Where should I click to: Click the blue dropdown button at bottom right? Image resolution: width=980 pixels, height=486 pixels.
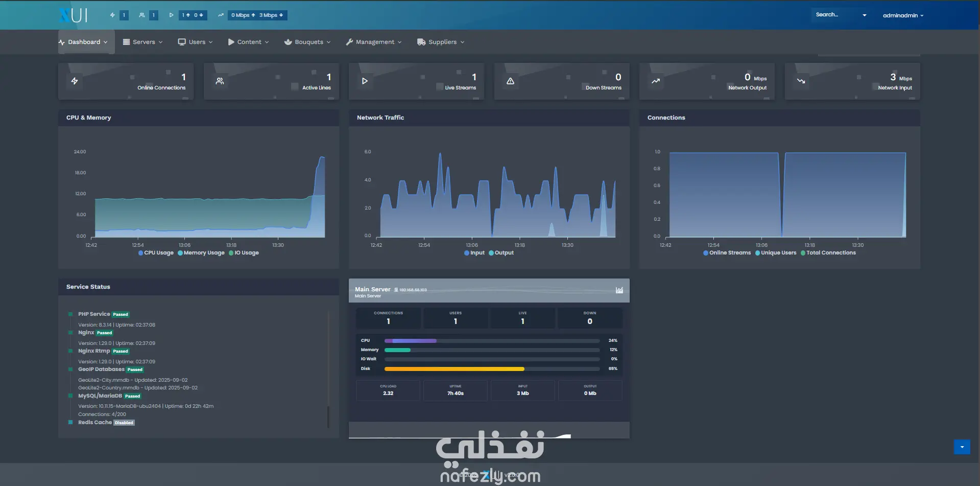(x=962, y=447)
